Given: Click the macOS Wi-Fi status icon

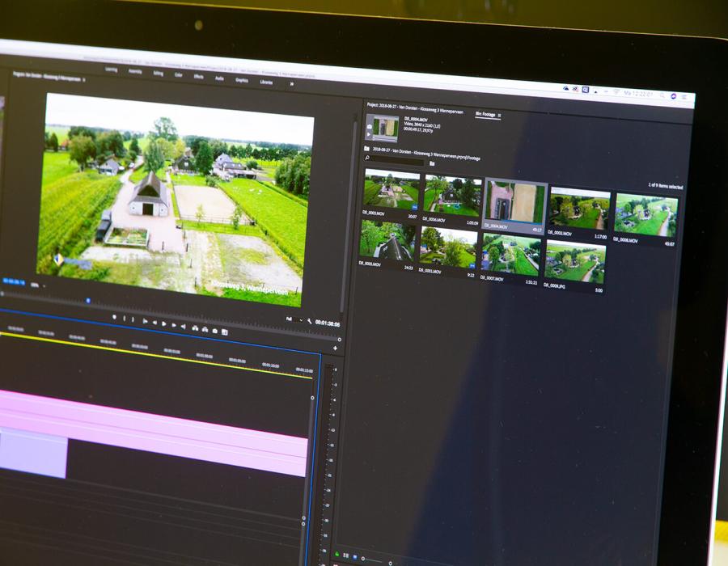Looking at the screenshot, I should click(616, 92).
